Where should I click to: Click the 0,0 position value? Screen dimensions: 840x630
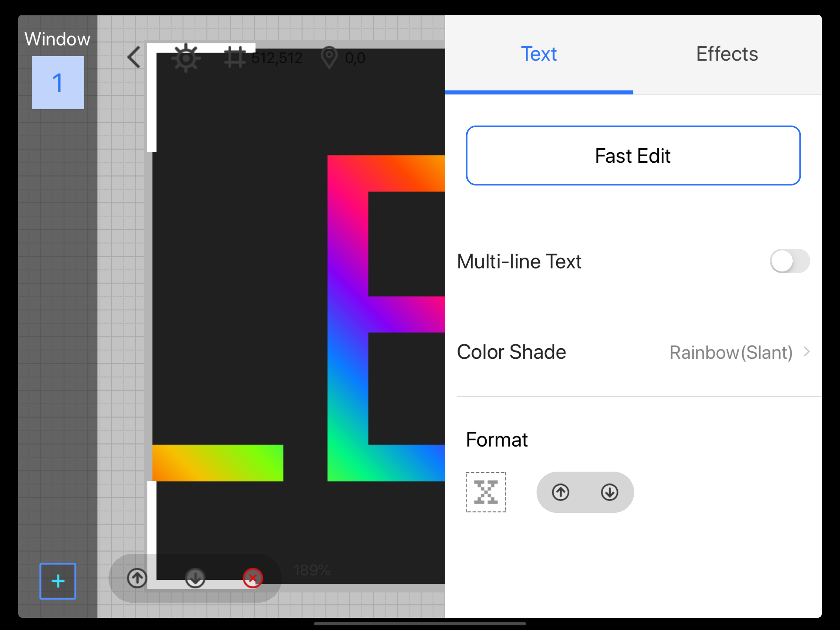click(x=355, y=58)
